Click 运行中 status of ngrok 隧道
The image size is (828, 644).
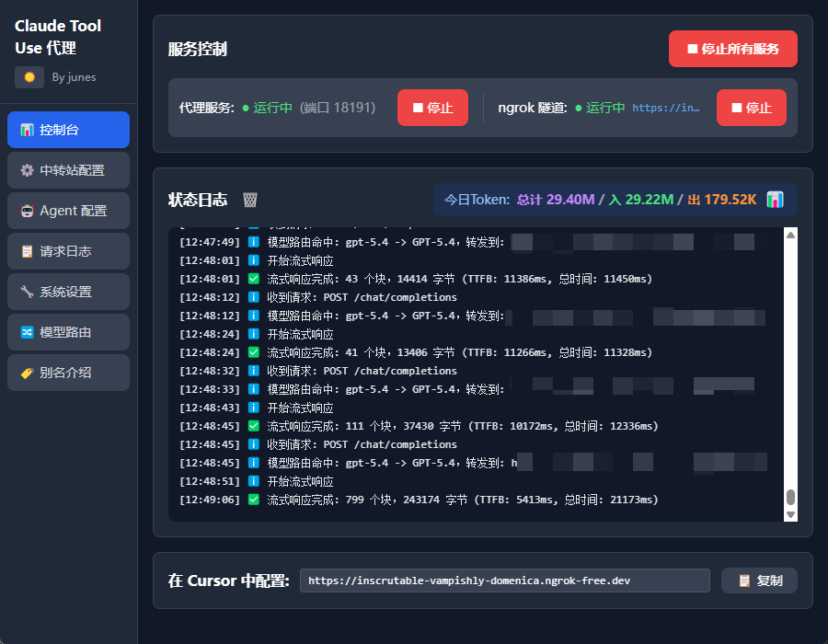point(605,108)
